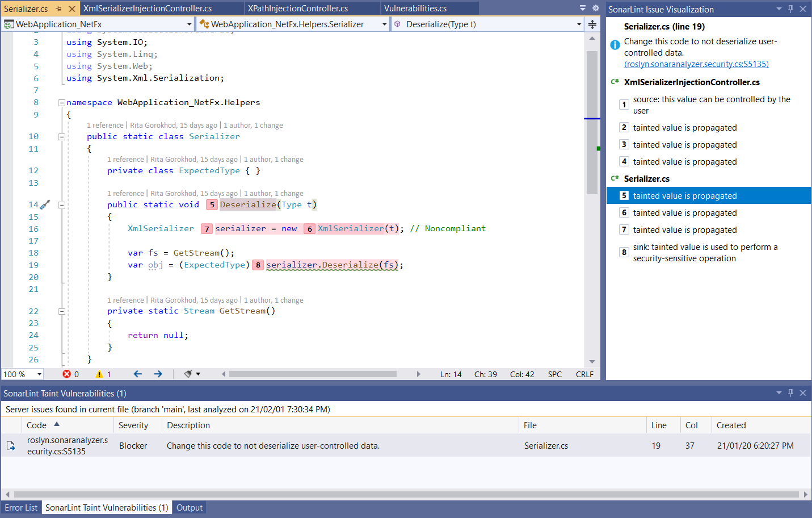This screenshot has height=518, width=812.
Task: Switch to the Output tab at bottom
Action: 189,507
